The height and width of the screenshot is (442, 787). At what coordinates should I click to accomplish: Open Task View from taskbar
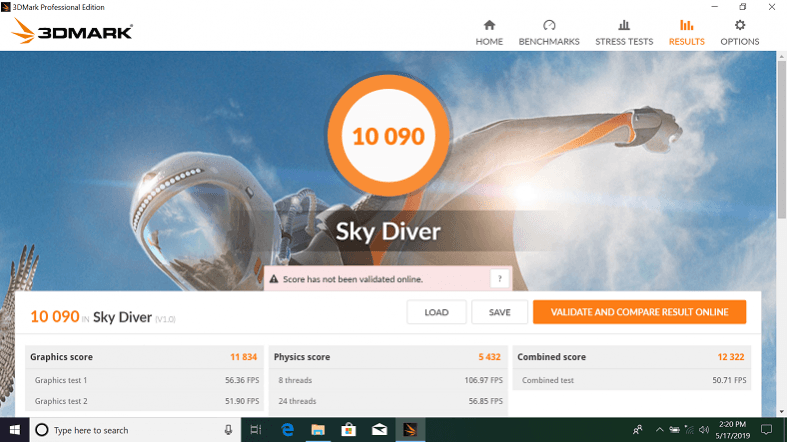(256, 430)
